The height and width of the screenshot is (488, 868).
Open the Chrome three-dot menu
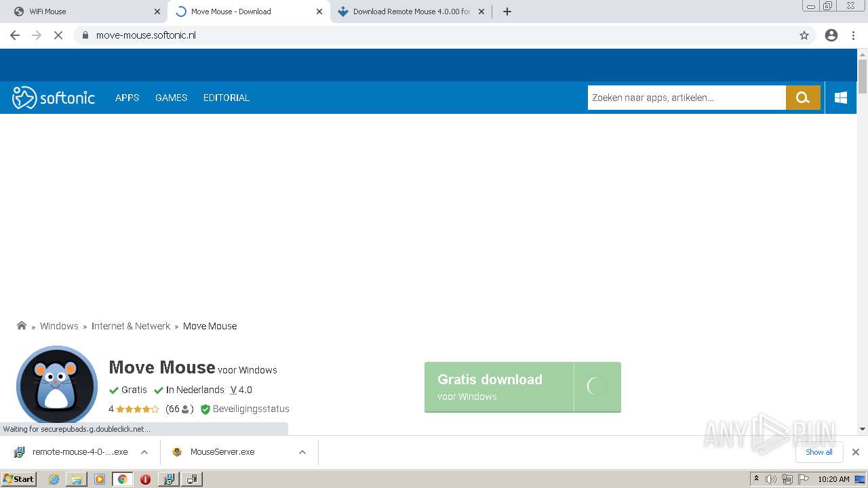854,35
